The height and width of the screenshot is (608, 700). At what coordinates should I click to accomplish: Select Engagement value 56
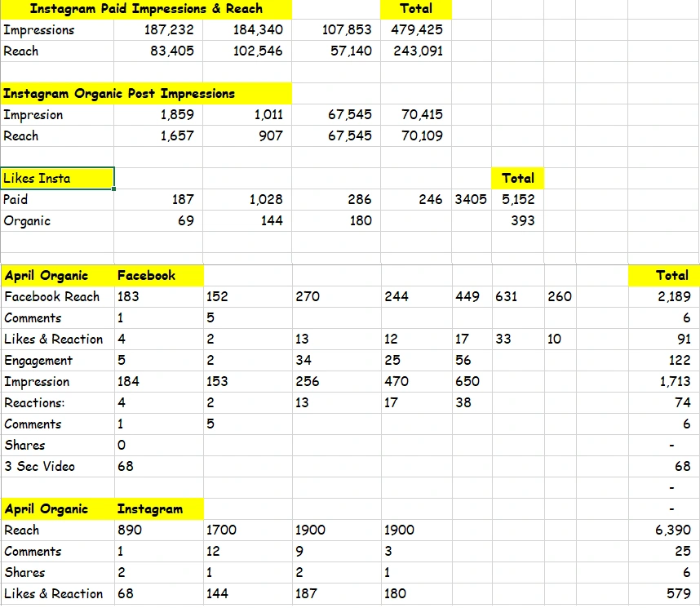point(472,360)
